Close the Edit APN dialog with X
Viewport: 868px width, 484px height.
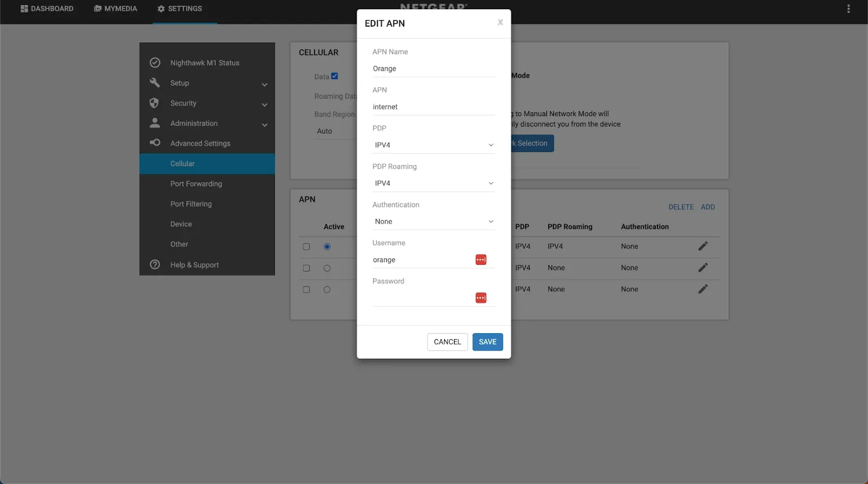(x=500, y=22)
